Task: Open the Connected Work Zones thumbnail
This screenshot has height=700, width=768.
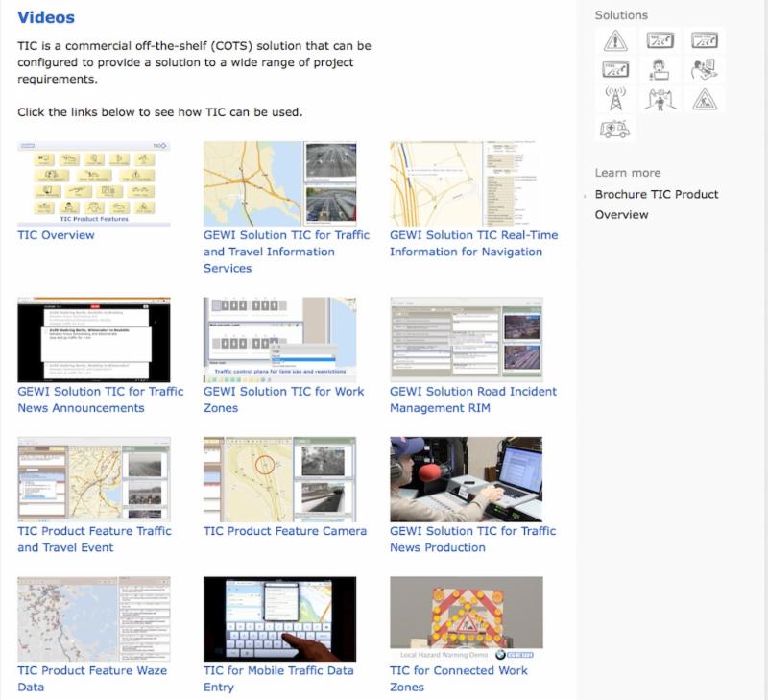Action: 467,619
